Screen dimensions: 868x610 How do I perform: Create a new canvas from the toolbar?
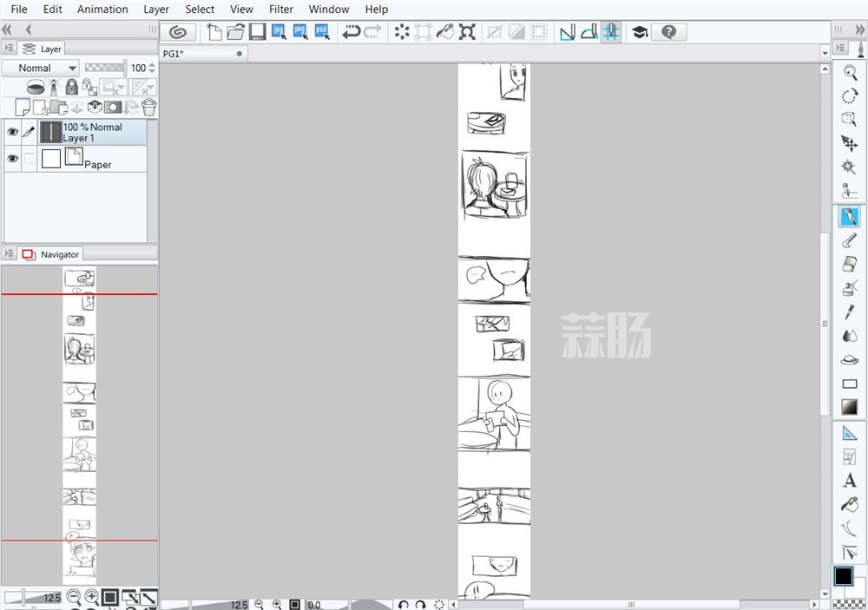[x=214, y=32]
